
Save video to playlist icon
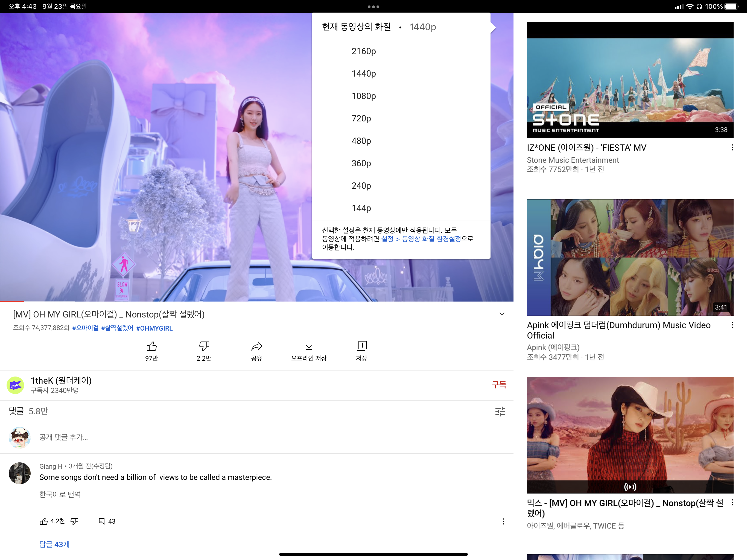tap(361, 346)
